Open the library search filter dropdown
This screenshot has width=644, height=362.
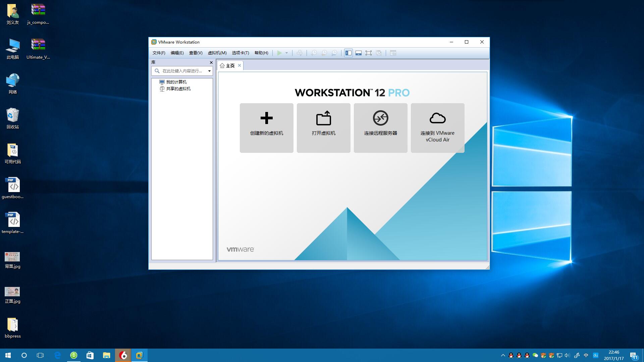[209, 71]
